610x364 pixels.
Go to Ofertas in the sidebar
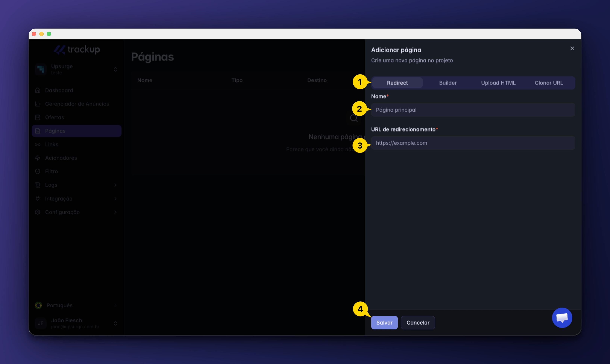[x=77, y=117]
